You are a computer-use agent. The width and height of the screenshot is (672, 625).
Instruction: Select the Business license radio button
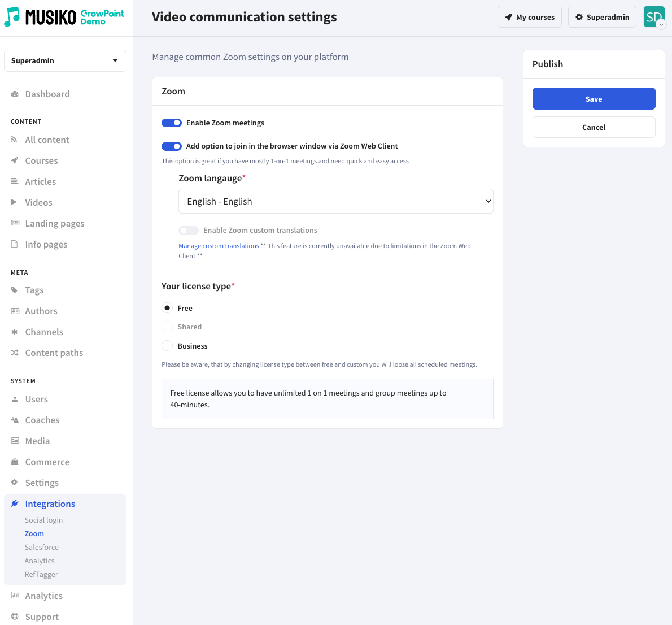(x=167, y=346)
